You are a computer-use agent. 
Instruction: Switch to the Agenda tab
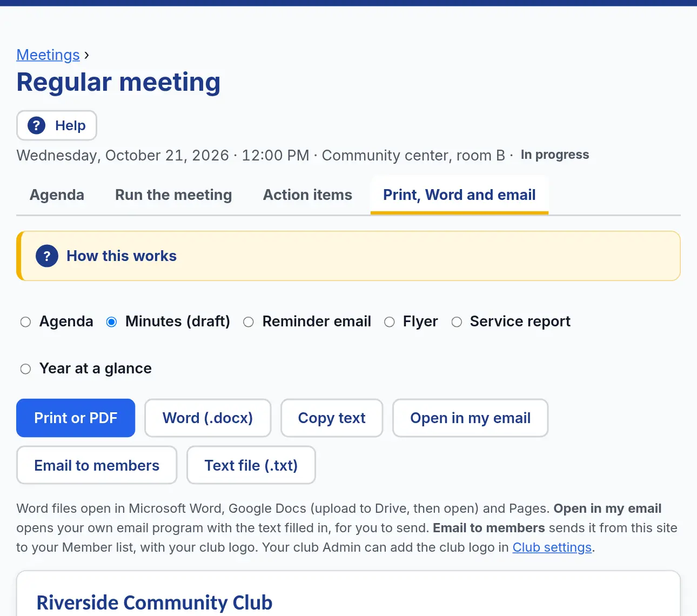point(57,195)
